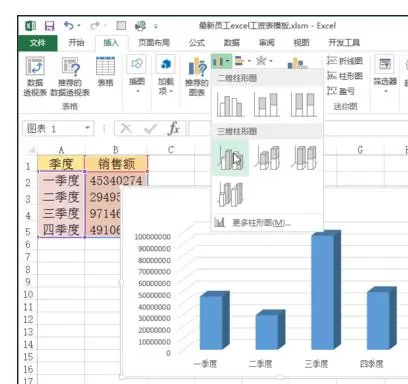This screenshot has height=384, width=408.
Task: Click the Excel application logo icon
Action: [x=30, y=26]
